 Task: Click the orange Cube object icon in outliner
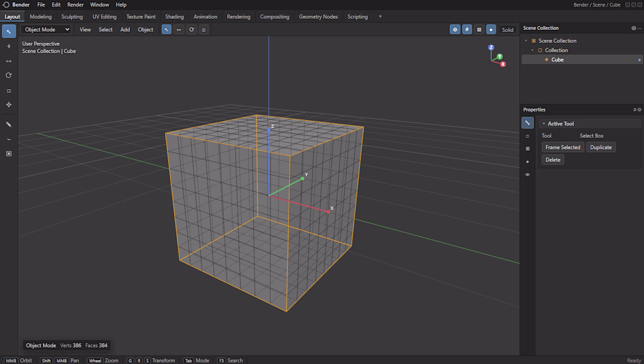tap(546, 60)
